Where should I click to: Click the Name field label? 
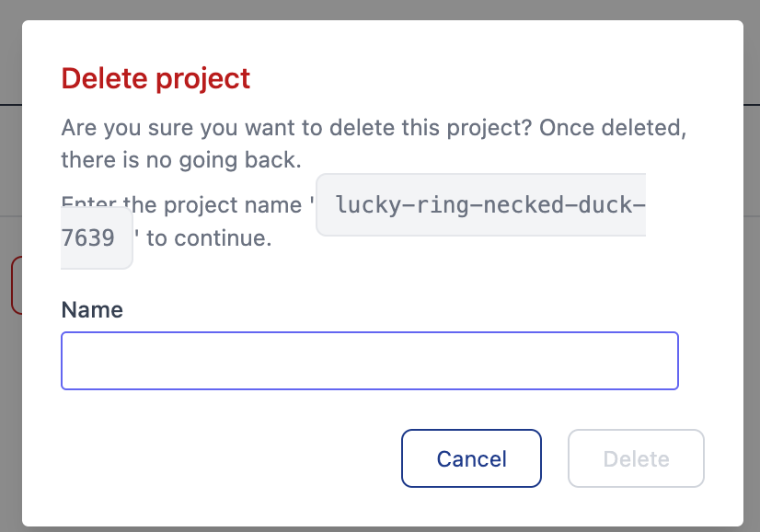(91, 310)
